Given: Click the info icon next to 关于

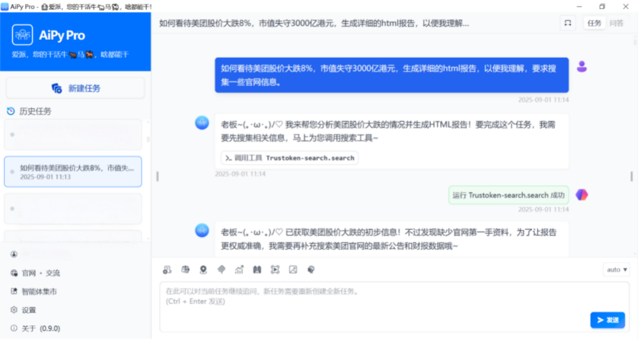Looking at the screenshot, I should pyautogui.click(x=14, y=329).
